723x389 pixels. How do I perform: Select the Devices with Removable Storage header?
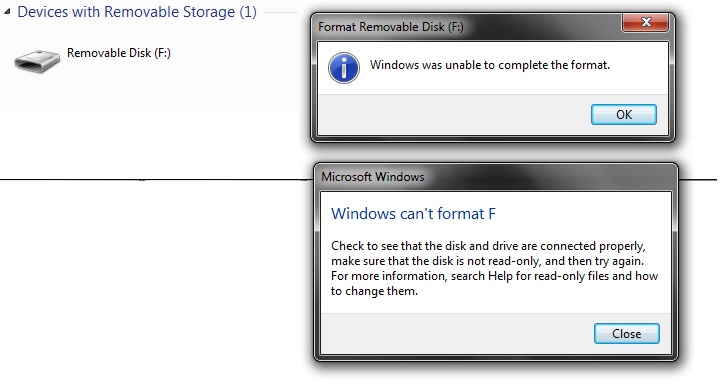[x=137, y=12]
